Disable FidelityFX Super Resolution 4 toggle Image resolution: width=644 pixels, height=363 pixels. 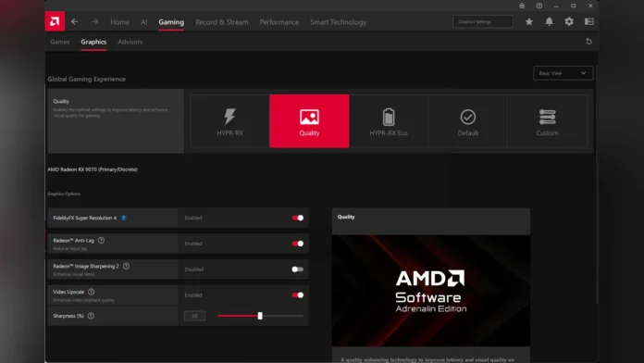tap(297, 218)
